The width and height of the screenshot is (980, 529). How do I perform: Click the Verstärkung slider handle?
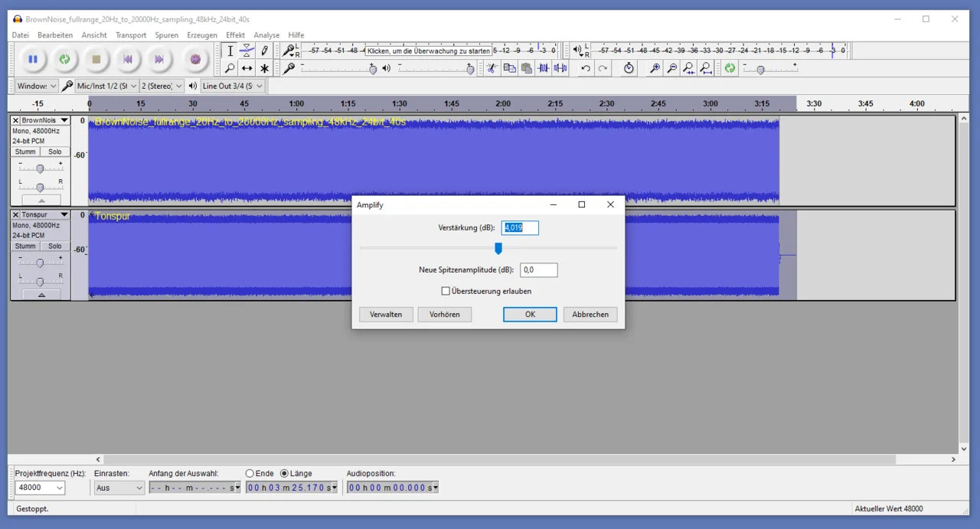tap(498, 248)
